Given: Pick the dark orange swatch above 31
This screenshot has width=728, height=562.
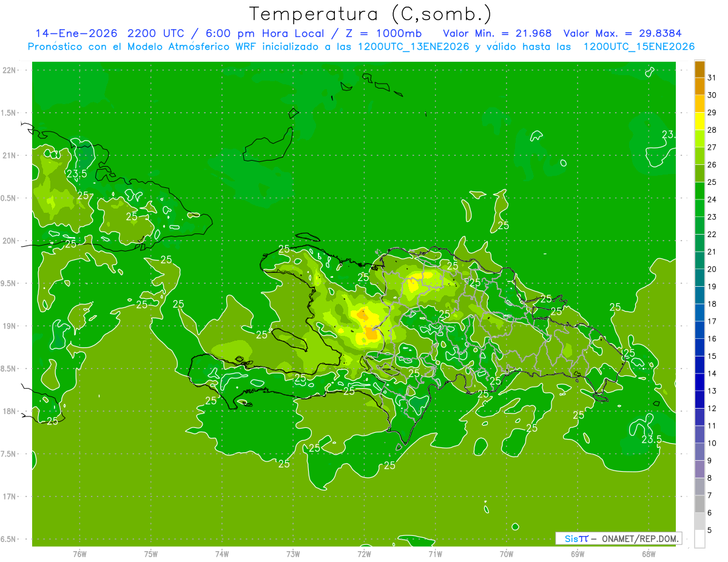Looking at the screenshot, I should (x=699, y=69).
